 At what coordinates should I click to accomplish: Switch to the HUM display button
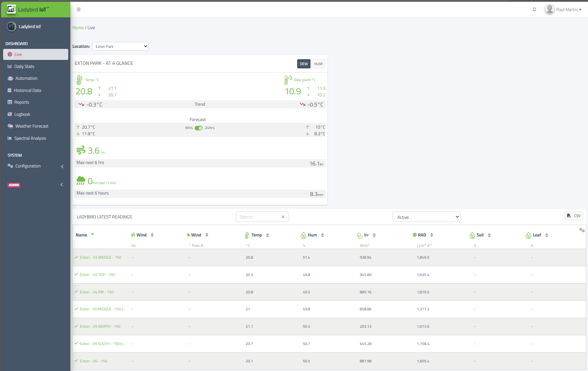pos(318,64)
